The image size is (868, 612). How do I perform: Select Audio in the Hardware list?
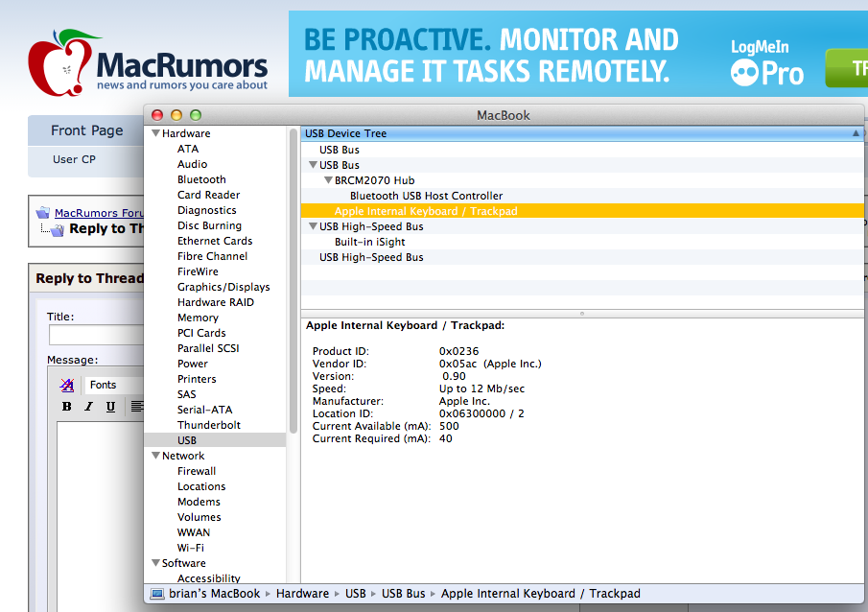coord(192,164)
